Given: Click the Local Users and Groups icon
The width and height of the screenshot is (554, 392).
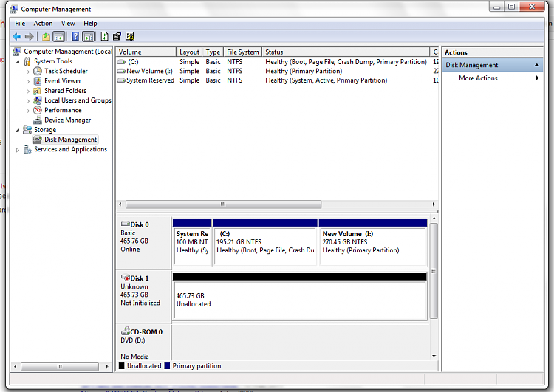Looking at the screenshot, I should (x=38, y=100).
